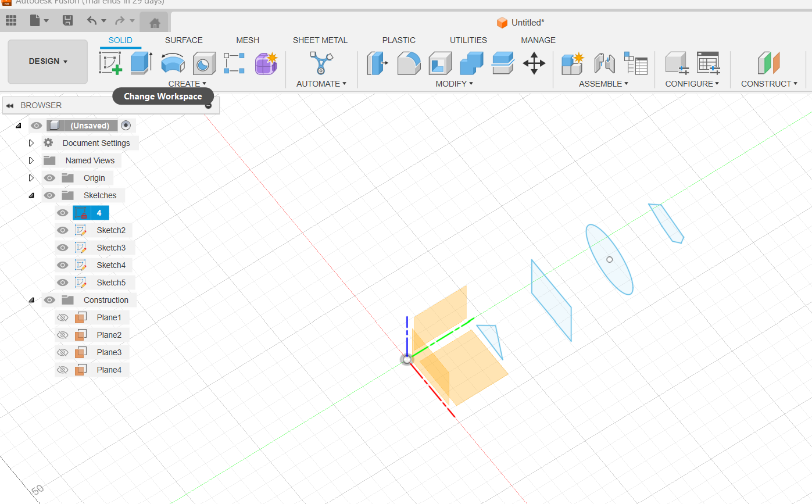Go to the Home tab icon
The height and width of the screenshot is (504, 812).
154,23
